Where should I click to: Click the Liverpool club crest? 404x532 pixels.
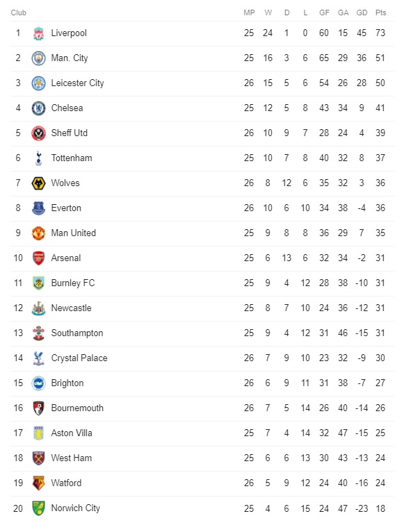pyautogui.click(x=38, y=33)
